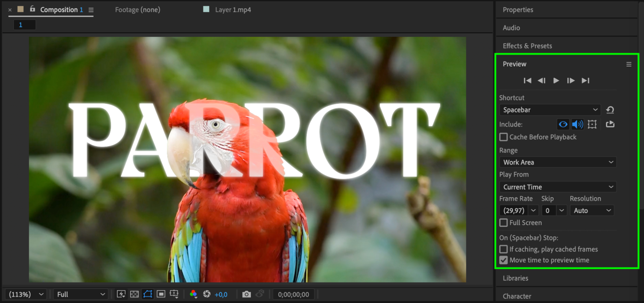This screenshot has width=644, height=303.
Task: Toggle video inclusion eye icon in Preview
Action: [563, 124]
